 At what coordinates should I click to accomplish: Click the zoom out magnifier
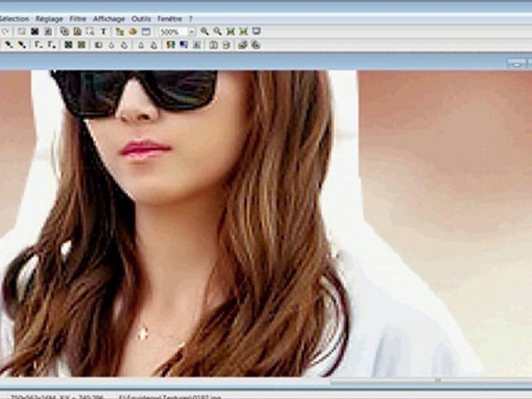coord(217,32)
